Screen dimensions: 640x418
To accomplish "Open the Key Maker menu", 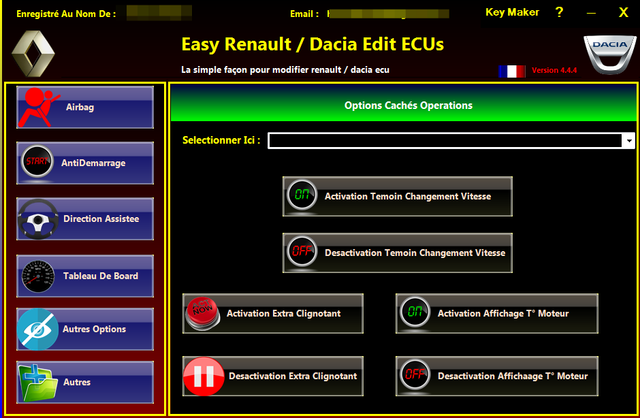I will pyautogui.click(x=512, y=12).
